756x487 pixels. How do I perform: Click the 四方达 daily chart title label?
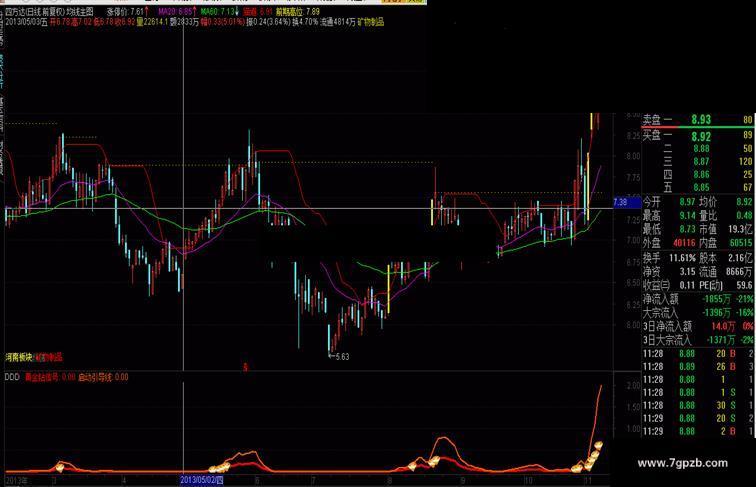point(49,12)
